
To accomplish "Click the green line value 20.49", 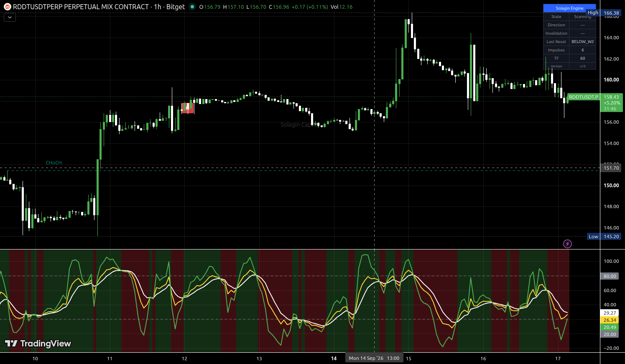I will click(610, 327).
